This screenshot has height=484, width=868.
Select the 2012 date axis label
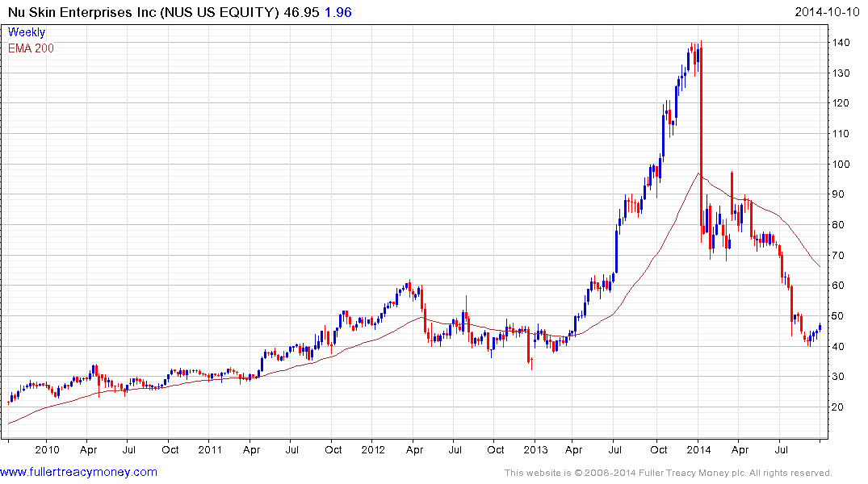tap(373, 449)
